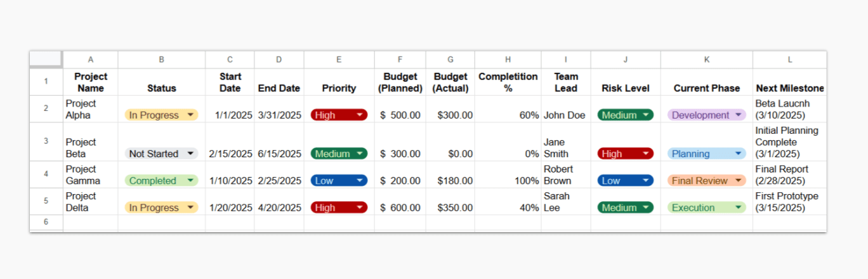This screenshot has height=279, width=868.
Task: Select the $350.00 actual budget cell
Action: [450, 207]
